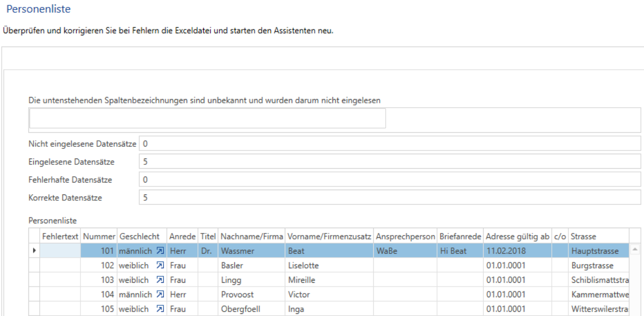Click the Frau cell in Basler's row
Screen dimensions: 644x316
pyautogui.click(x=183, y=266)
